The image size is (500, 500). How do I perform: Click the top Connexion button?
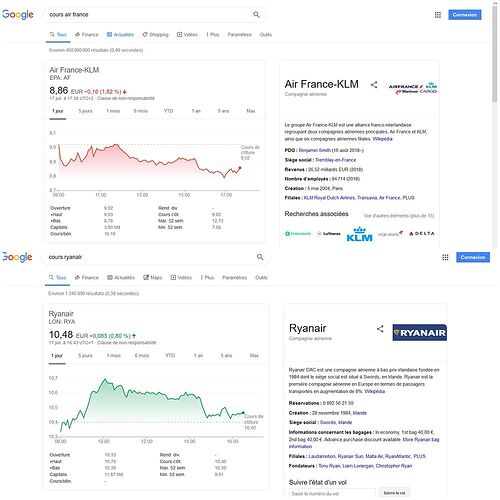[465, 15]
